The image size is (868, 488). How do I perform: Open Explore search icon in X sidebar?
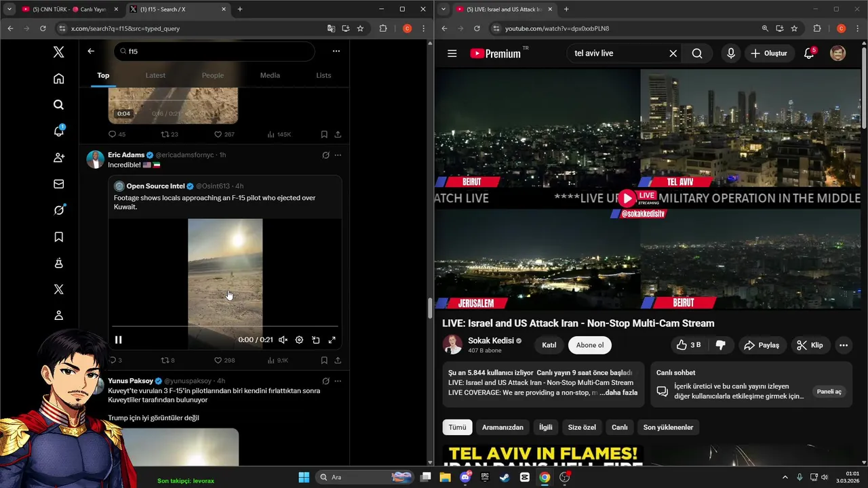59,104
